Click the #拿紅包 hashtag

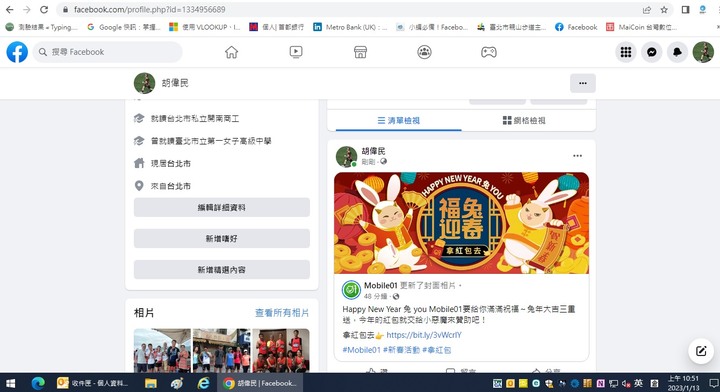pyautogui.click(x=436, y=350)
